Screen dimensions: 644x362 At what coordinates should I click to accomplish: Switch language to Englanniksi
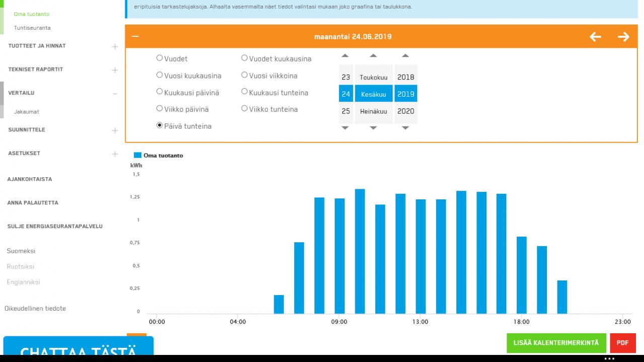click(x=23, y=282)
